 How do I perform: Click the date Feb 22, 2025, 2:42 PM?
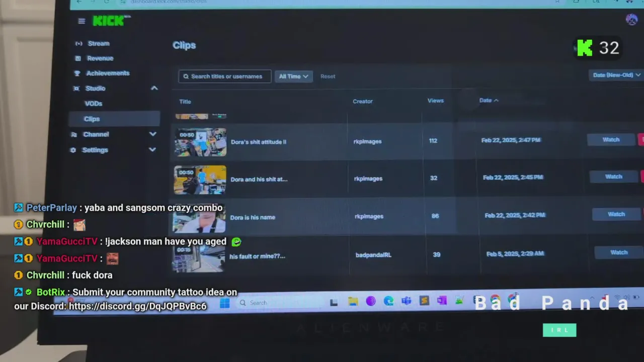pos(515,215)
